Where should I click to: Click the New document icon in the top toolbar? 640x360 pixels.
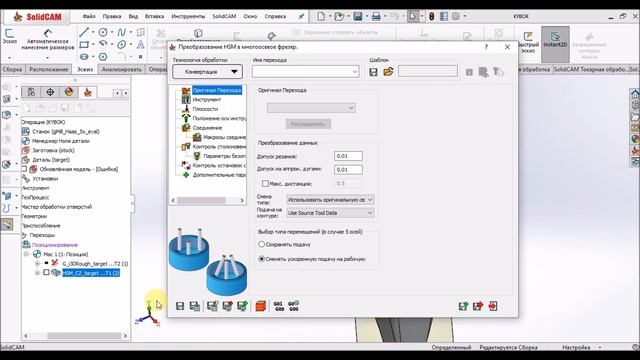coord(321,16)
